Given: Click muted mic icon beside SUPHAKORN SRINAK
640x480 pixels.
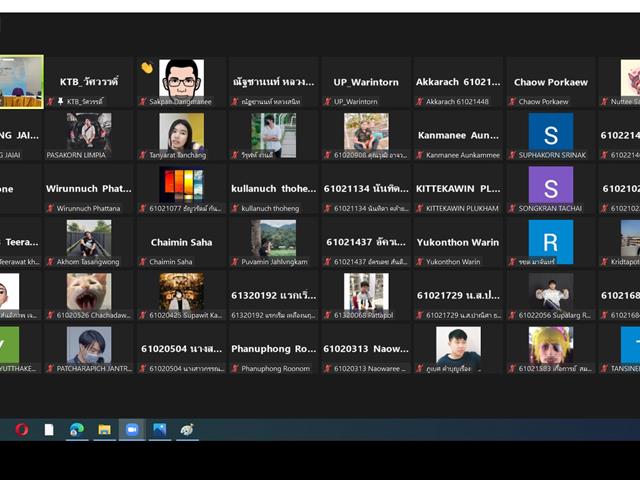Looking at the screenshot, I should (513, 155).
